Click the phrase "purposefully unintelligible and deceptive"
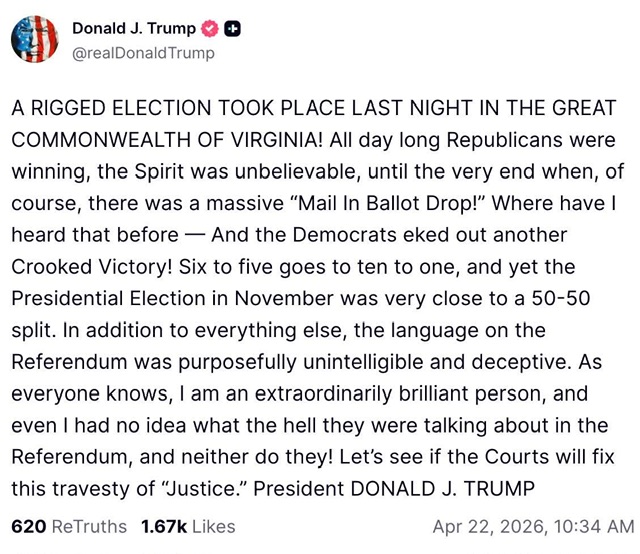 coord(360,362)
